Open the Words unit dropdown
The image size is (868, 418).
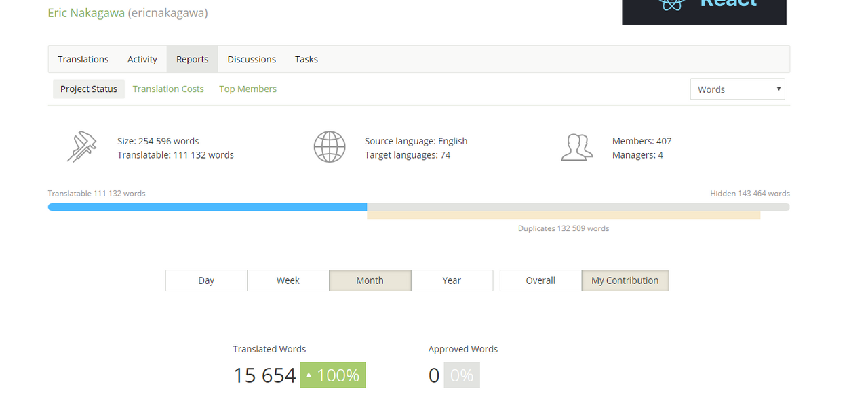click(737, 89)
